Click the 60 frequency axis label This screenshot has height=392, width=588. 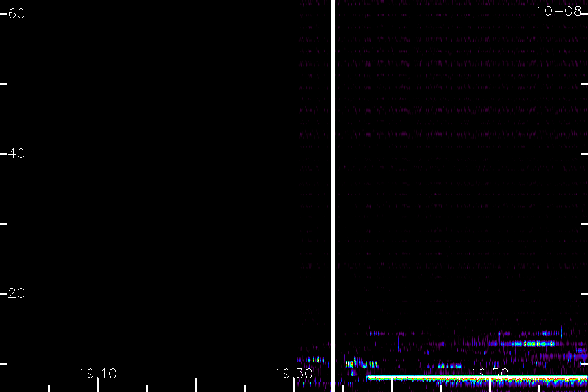16,14
